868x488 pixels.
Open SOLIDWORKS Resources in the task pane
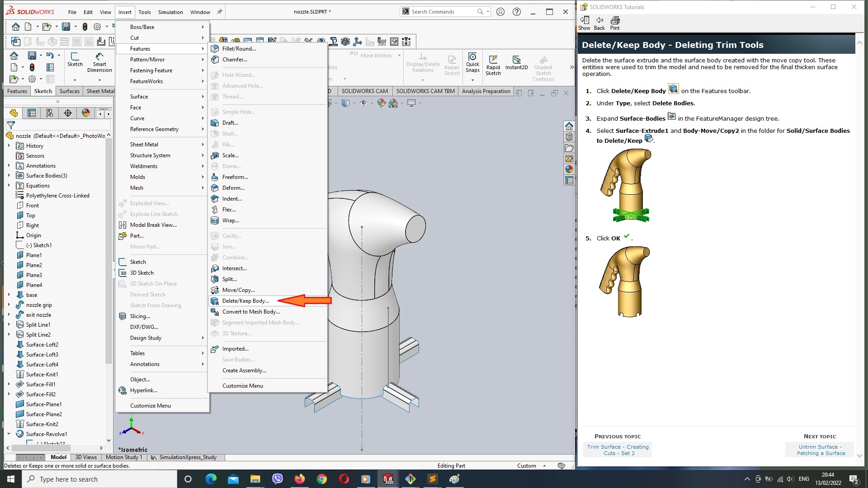[569, 126]
